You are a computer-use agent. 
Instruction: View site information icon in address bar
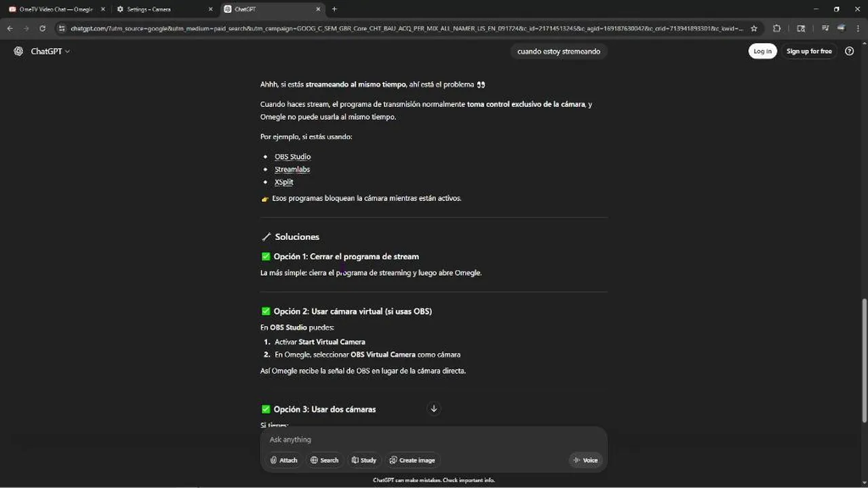[62, 28]
